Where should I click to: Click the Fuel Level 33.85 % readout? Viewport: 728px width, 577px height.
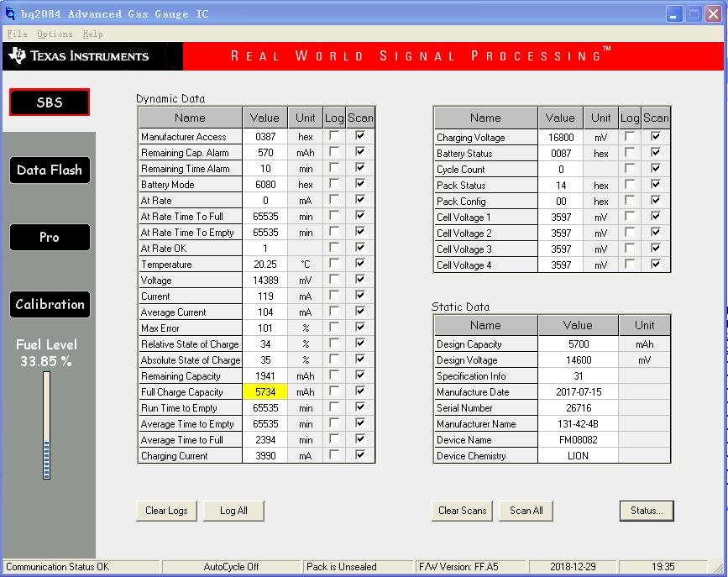46,353
